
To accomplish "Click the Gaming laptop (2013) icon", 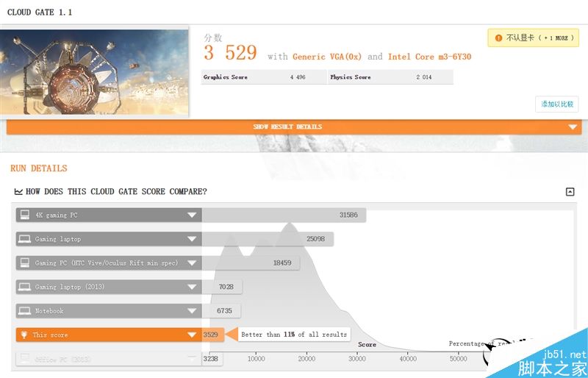I will tap(25, 287).
